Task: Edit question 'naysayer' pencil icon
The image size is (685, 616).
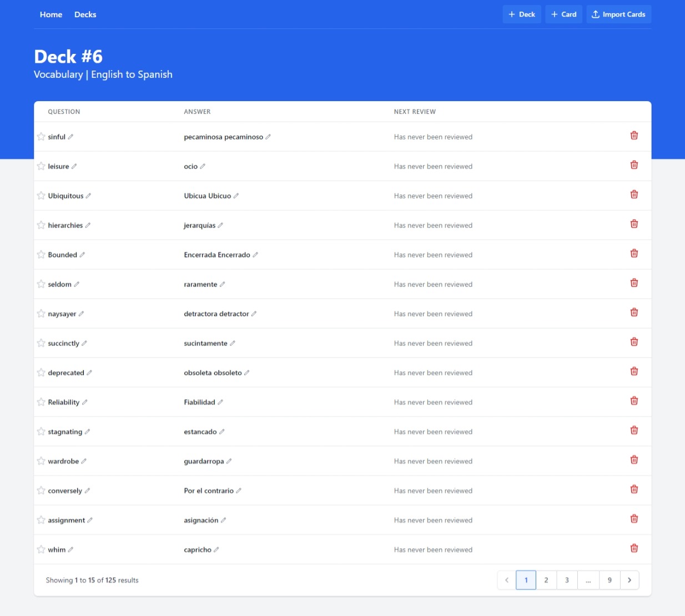Action: click(81, 313)
